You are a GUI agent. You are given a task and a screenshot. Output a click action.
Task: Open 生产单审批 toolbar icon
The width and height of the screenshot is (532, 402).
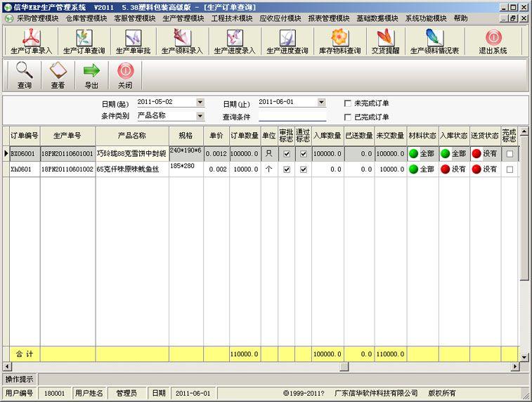tap(133, 37)
